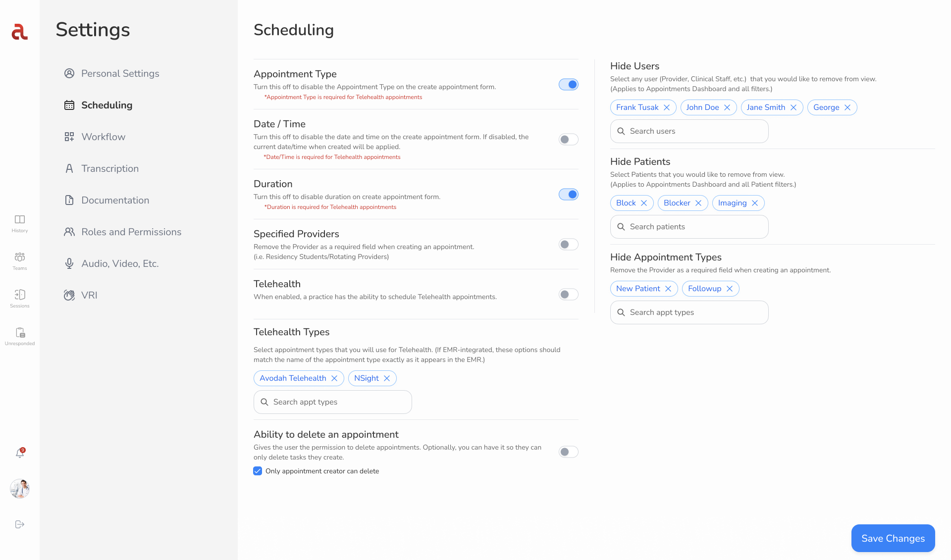Open Roles and Permissions settings
The width and height of the screenshot is (951, 560).
pyautogui.click(x=122, y=232)
